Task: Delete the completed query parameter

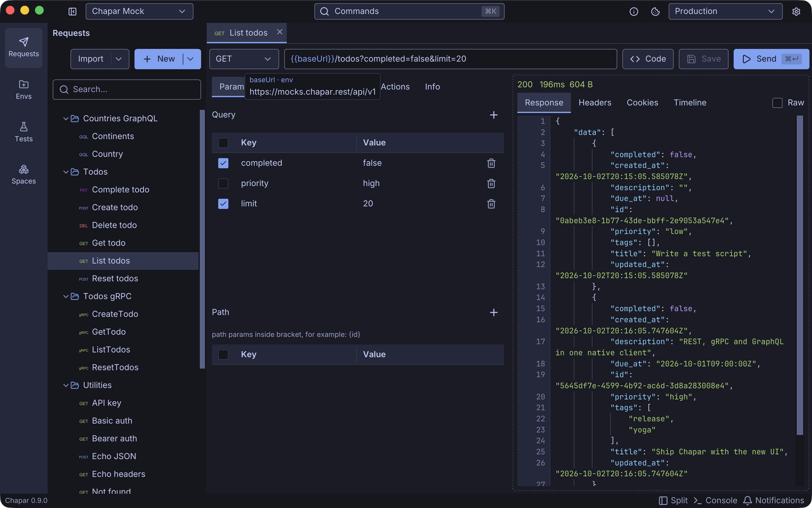Action: [491, 163]
